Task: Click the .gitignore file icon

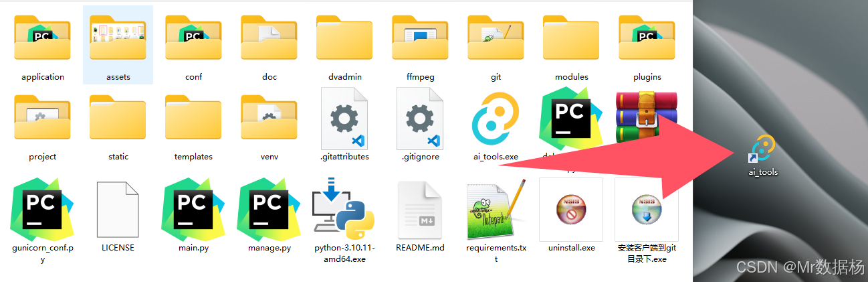Action: tap(420, 119)
